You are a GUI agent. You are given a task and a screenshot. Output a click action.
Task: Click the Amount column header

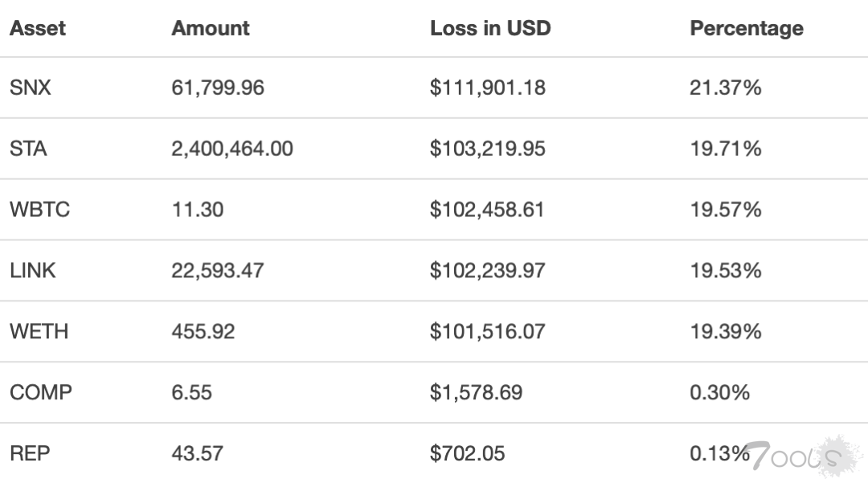pos(211,28)
